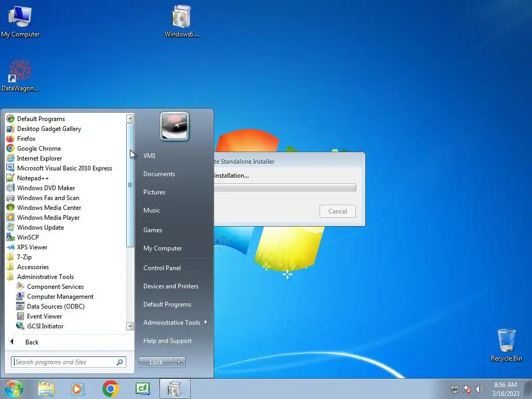The image size is (532, 399).
Task: Open Control Panel
Action: (x=162, y=268)
